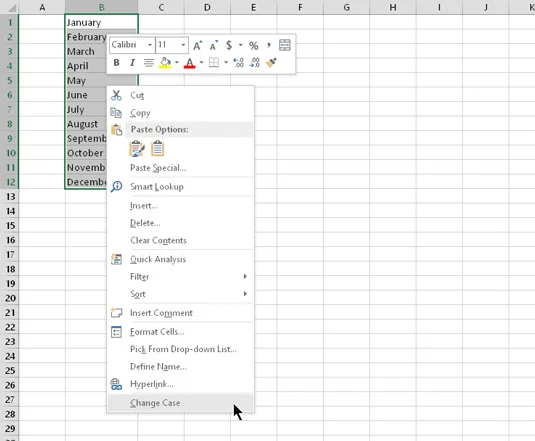This screenshot has width=535, height=441.
Task: Click the Bold icon in mini toolbar
Action: pyautogui.click(x=116, y=63)
